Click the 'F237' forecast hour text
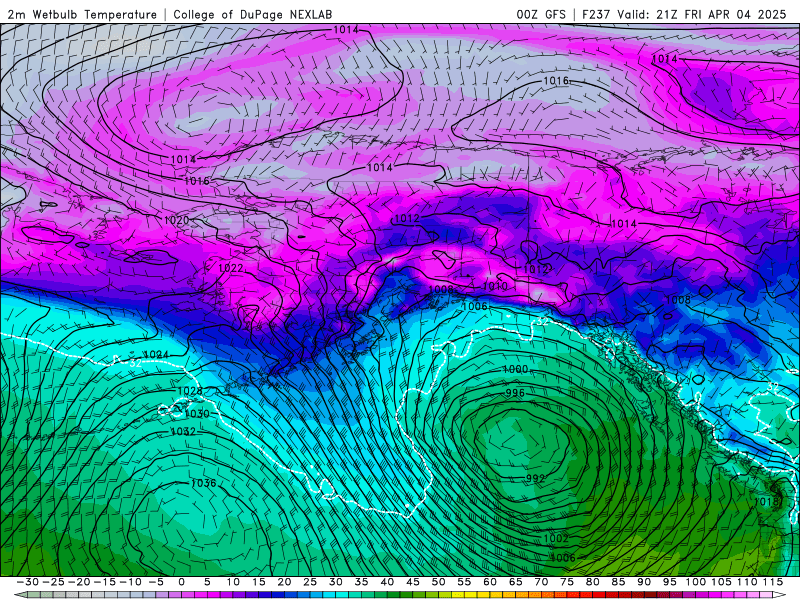 (x=596, y=15)
